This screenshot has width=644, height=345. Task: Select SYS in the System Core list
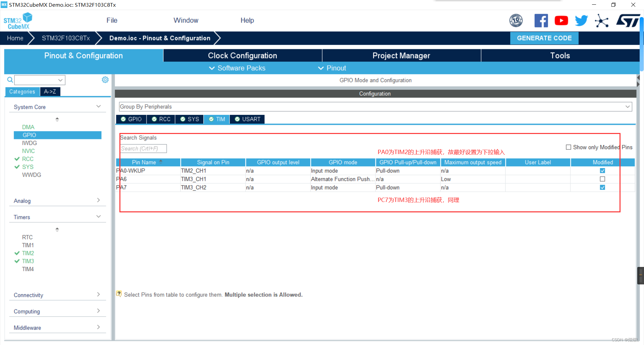(28, 167)
